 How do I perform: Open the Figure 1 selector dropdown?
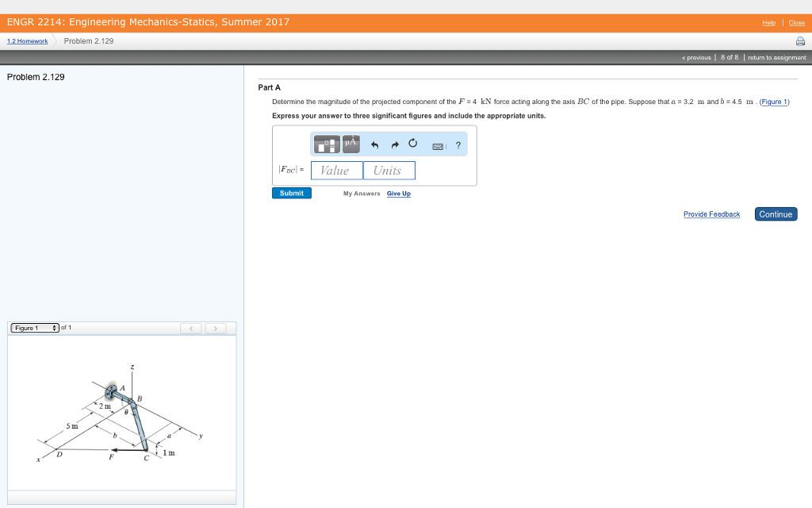(x=33, y=327)
